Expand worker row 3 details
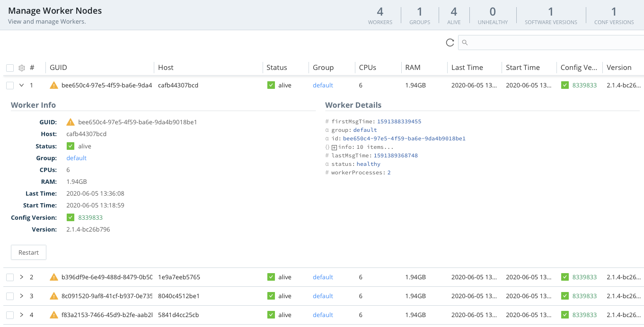This screenshot has width=644, height=327. coord(21,296)
